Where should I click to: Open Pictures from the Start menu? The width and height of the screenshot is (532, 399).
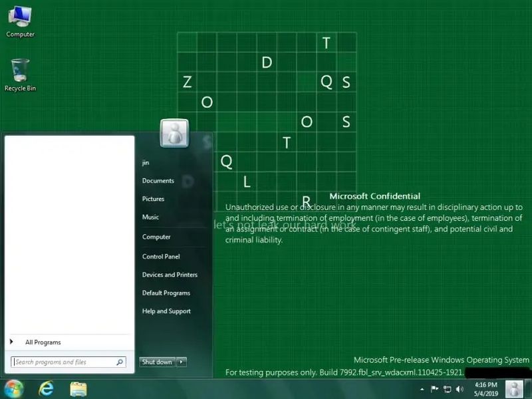(153, 199)
